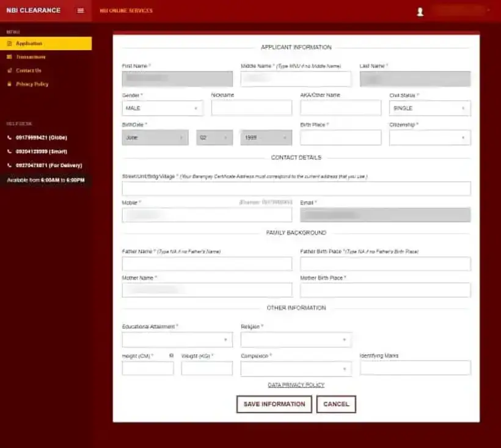
Task: Select NBI ONLINE SERVICES in the top bar
Action: [x=126, y=10]
